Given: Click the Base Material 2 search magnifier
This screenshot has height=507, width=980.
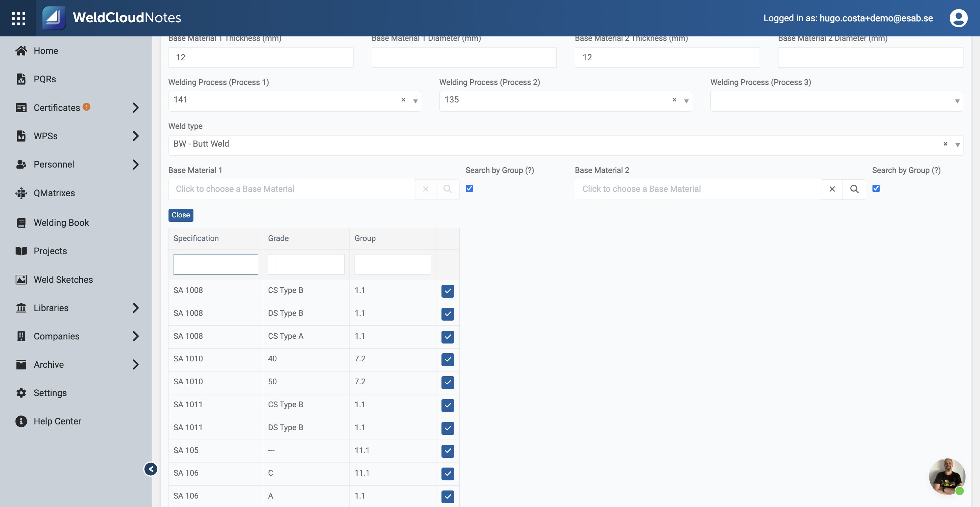Looking at the screenshot, I should pos(854,189).
